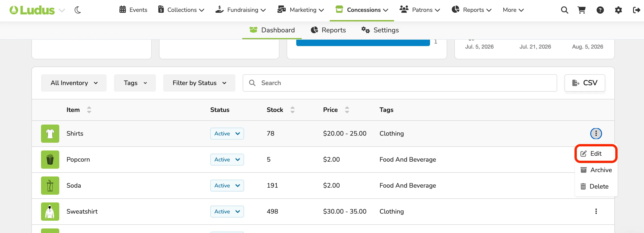
Task: Open the Events page
Action: click(x=133, y=10)
